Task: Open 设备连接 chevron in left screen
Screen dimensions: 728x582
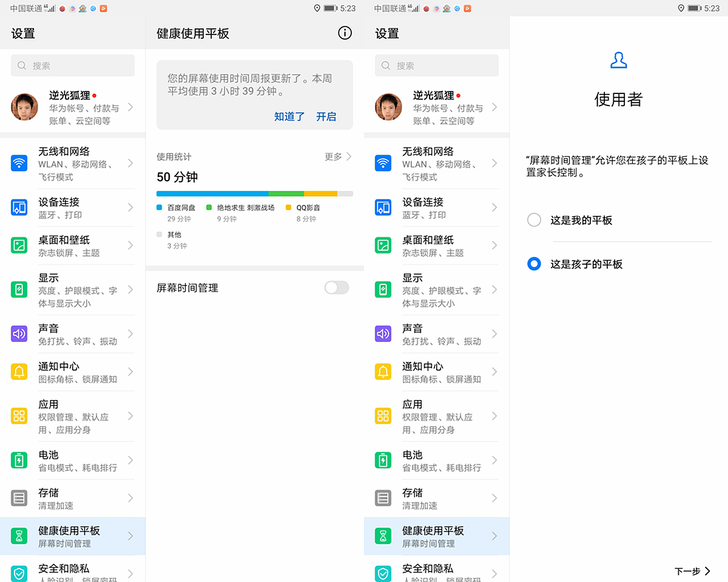Action: (130, 207)
